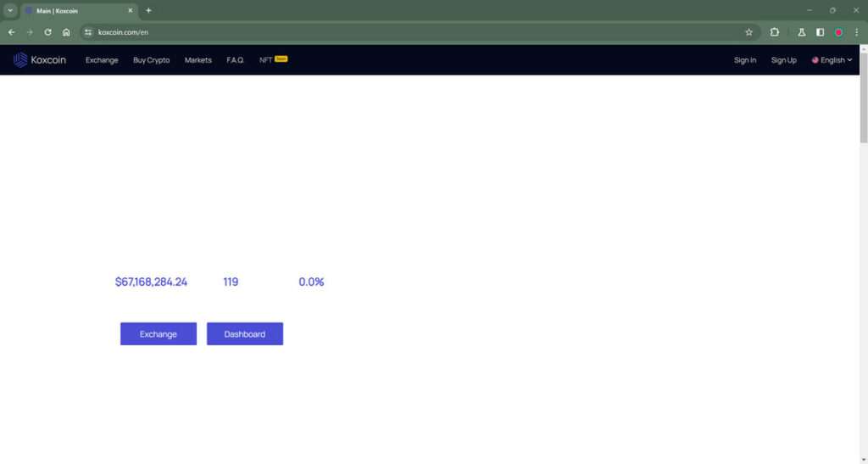
Task: Select the Main | Koxcoin browser tab
Action: [x=78, y=10]
